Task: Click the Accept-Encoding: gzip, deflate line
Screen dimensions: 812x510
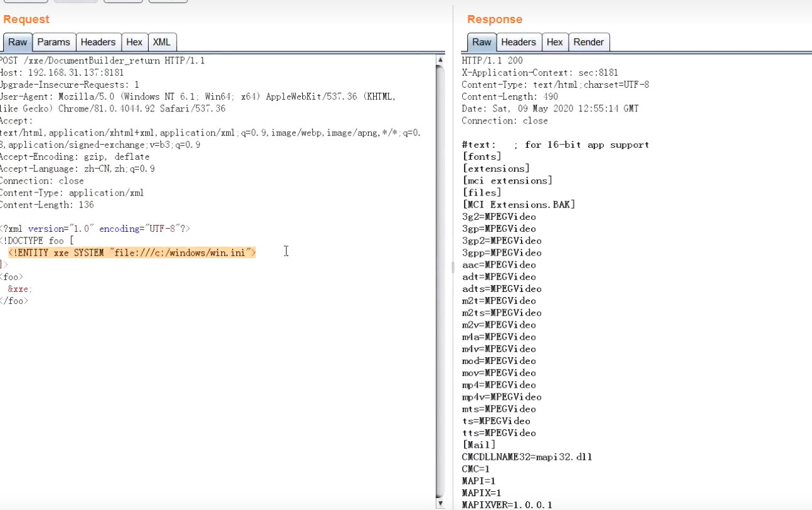Action: pyautogui.click(x=75, y=157)
